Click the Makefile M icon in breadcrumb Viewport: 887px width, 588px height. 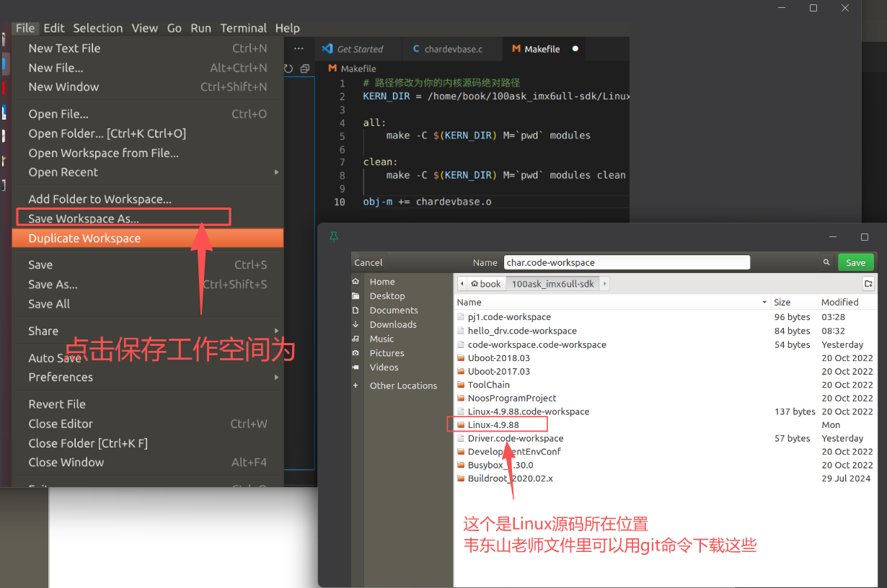(x=332, y=68)
